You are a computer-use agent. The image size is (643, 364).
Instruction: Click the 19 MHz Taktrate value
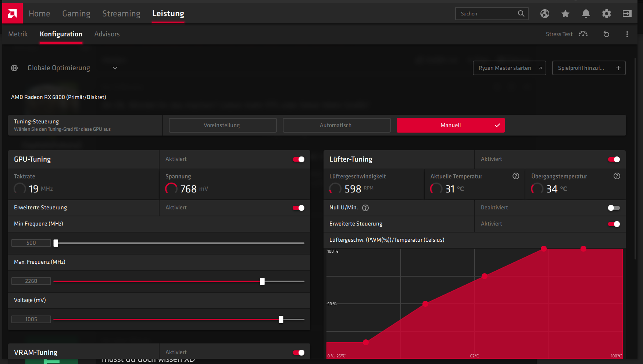pos(41,189)
